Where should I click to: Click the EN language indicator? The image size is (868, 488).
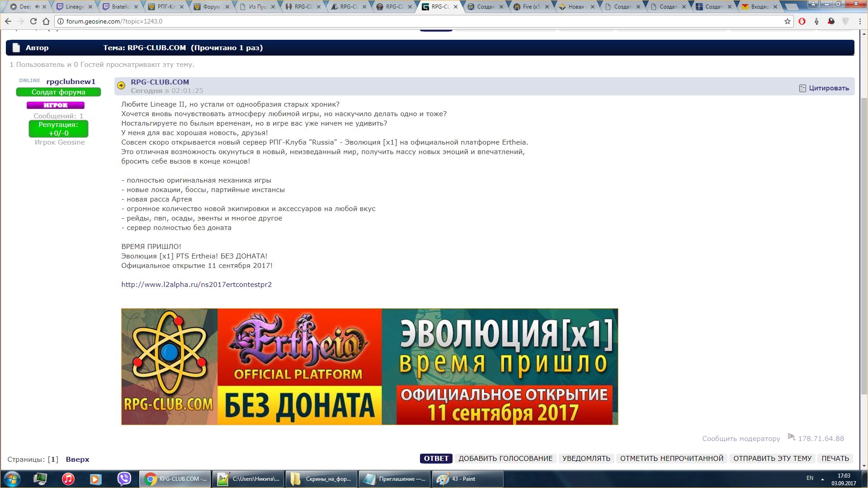(810, 478)
